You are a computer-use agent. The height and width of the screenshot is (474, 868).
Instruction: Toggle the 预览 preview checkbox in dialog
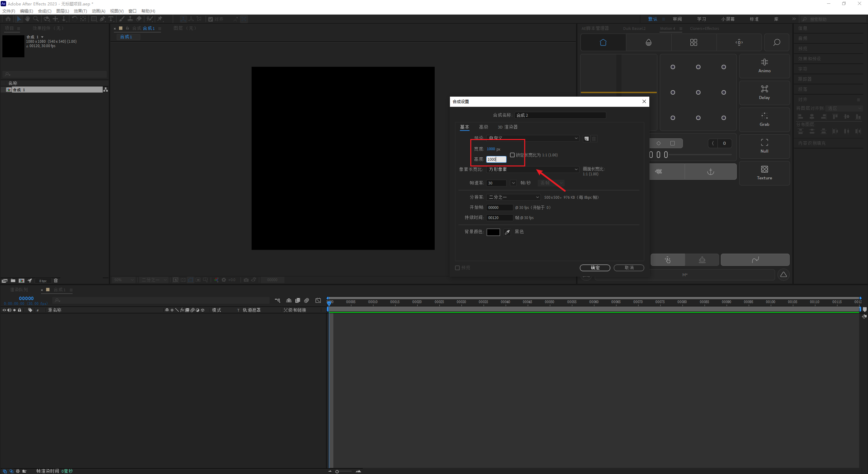click(457, 268)
